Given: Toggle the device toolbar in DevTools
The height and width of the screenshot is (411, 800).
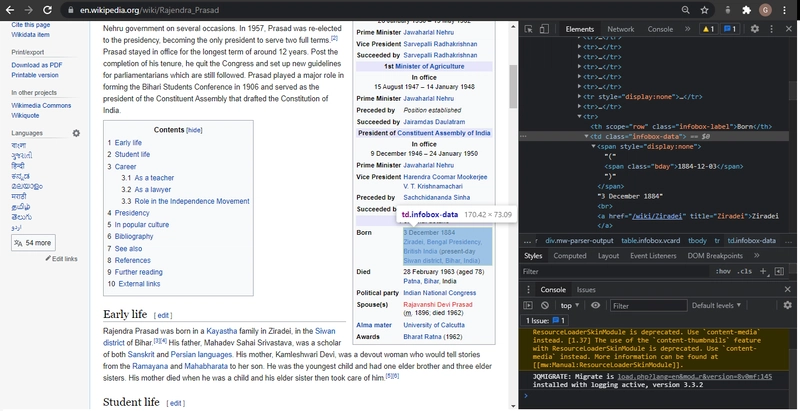Looking at the screenshot, I should tap(544, 29).
